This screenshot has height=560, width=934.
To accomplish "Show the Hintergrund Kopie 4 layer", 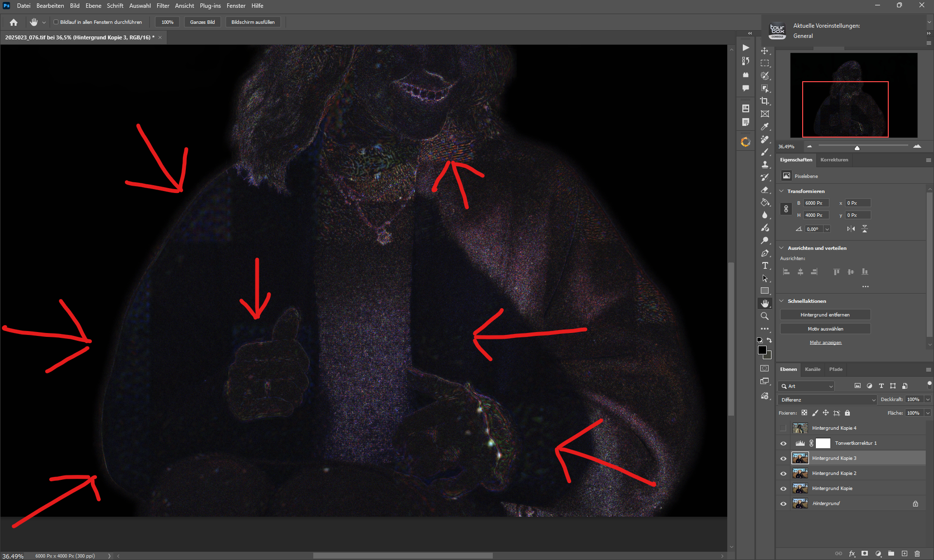I will pyautogui.click(x=783, y=428).
